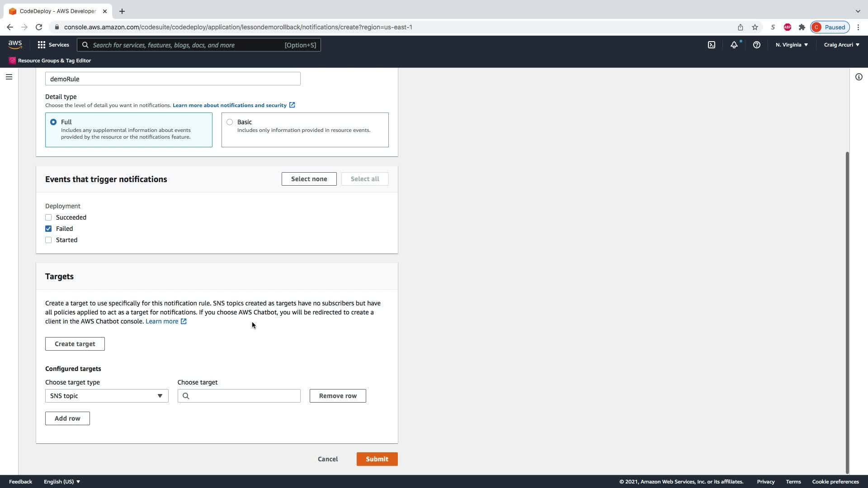This screenshot has width=868, height=488.
Task: Click the Choose target search field
Action: (x=244, y=396)
